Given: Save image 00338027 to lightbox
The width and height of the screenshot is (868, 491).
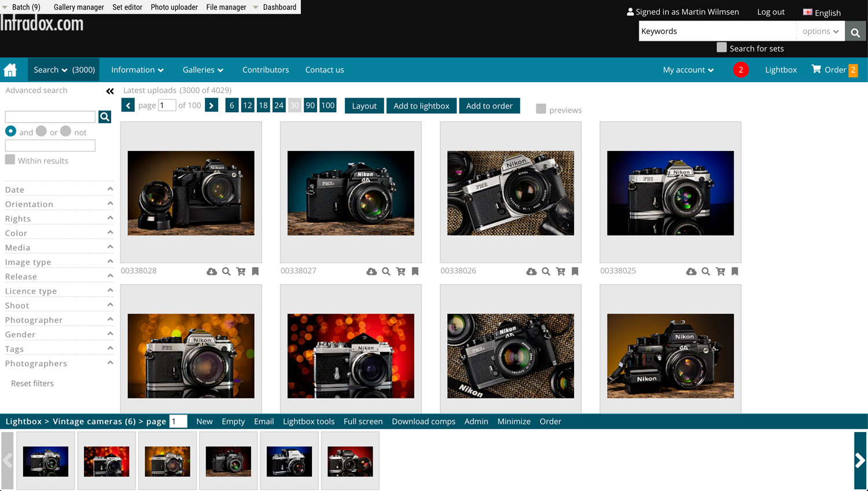Looking at the screenshot, I should click(415, 271).
